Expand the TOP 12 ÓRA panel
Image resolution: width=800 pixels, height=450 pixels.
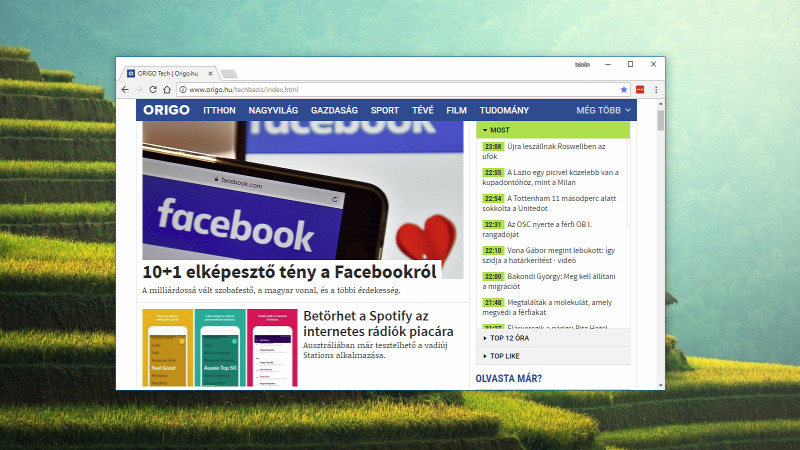pos(553,338)
